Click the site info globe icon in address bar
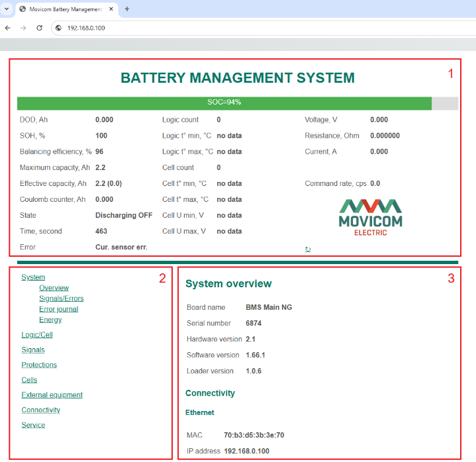This screenshot has height=462, width=476. pos(58,28)
